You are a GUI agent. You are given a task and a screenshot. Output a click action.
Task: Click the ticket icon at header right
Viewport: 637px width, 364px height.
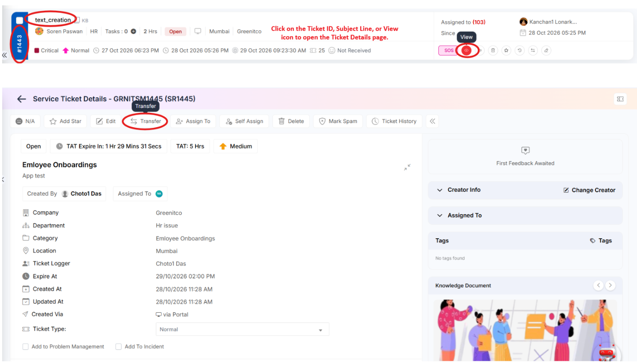(620, 99)
